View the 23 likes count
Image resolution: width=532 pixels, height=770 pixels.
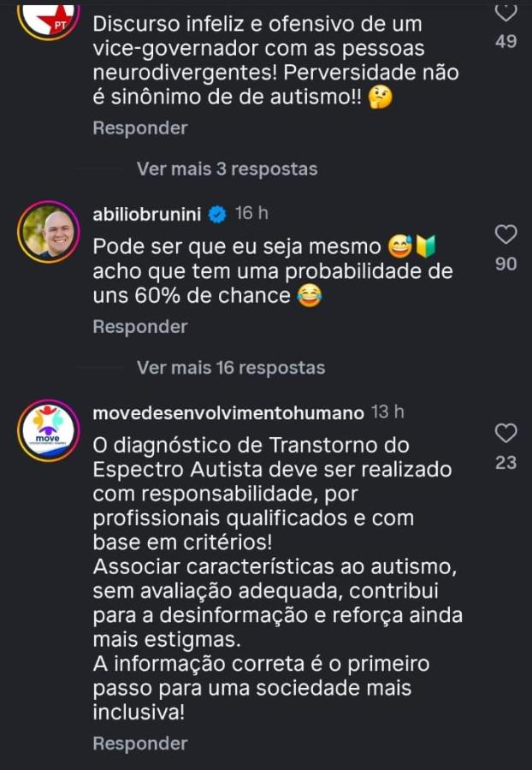(x=506, y=463)
